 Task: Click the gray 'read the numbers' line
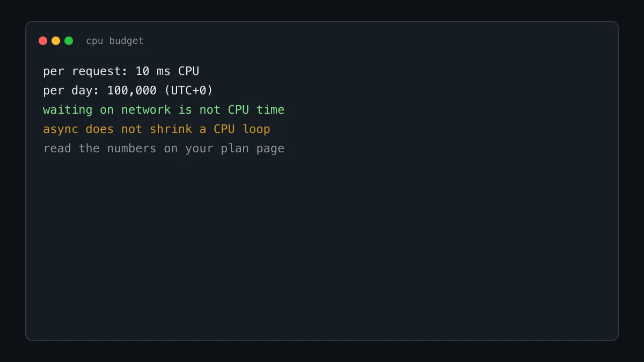(x=164, y=149)
